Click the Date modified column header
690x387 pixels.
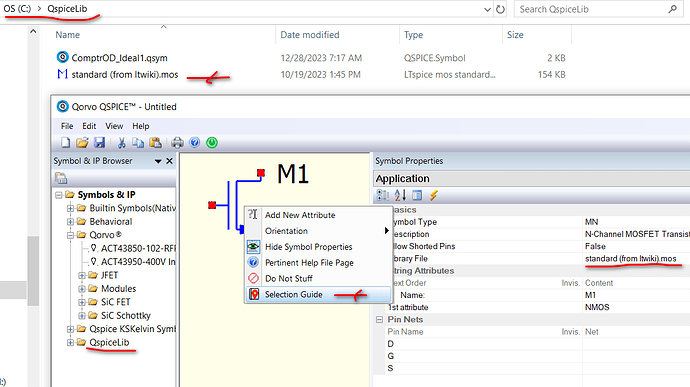coord(310,35)
